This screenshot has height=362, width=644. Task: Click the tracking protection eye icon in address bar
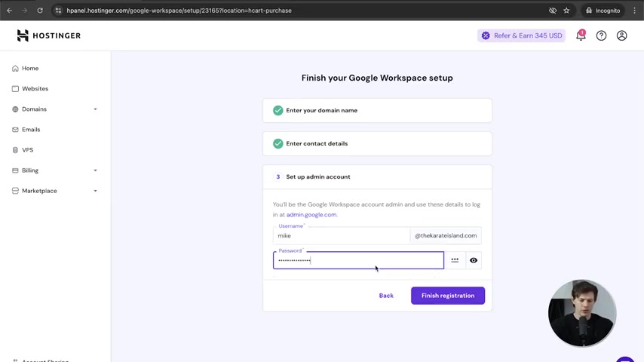tap(553, 11)
